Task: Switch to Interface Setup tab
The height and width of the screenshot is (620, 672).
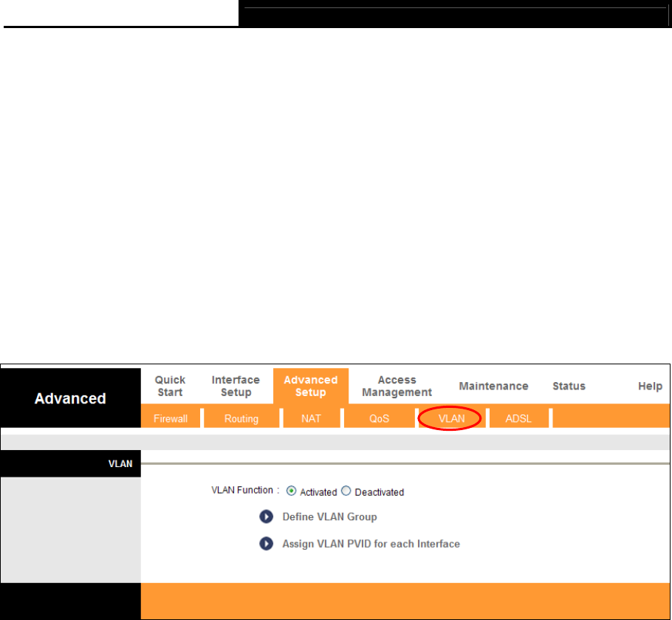Action: pyautogui.click(x=236, y=386)
